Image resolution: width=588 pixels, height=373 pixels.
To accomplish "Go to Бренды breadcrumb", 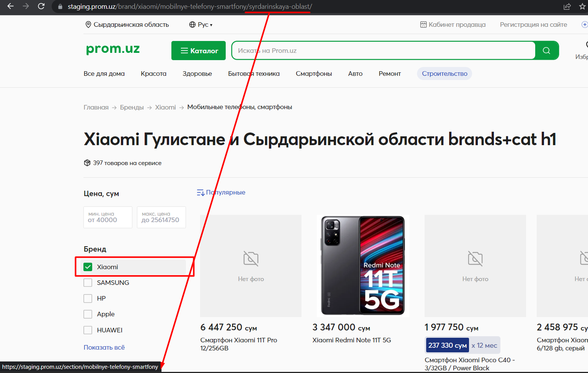I will click(x=132, y=107).
